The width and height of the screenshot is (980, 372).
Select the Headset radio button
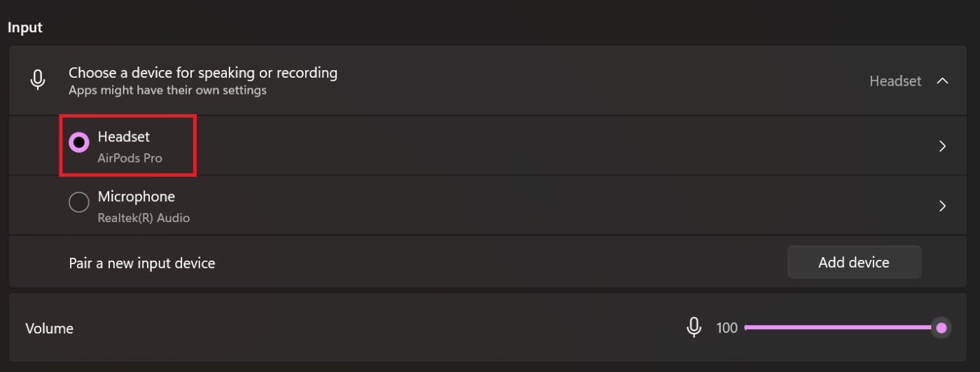pyautogui.click(x=79, y=143)
